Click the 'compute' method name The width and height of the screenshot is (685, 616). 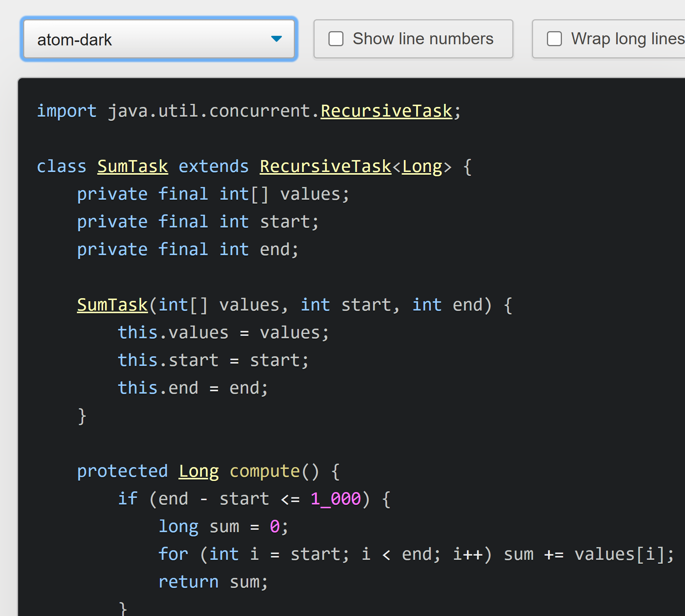(x=265, y=471)
